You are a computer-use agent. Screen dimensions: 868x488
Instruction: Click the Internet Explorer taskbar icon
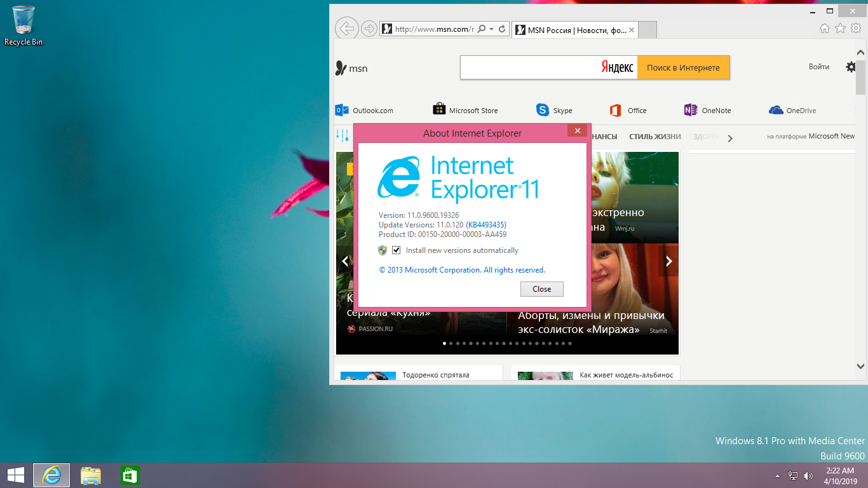point(51,475)
